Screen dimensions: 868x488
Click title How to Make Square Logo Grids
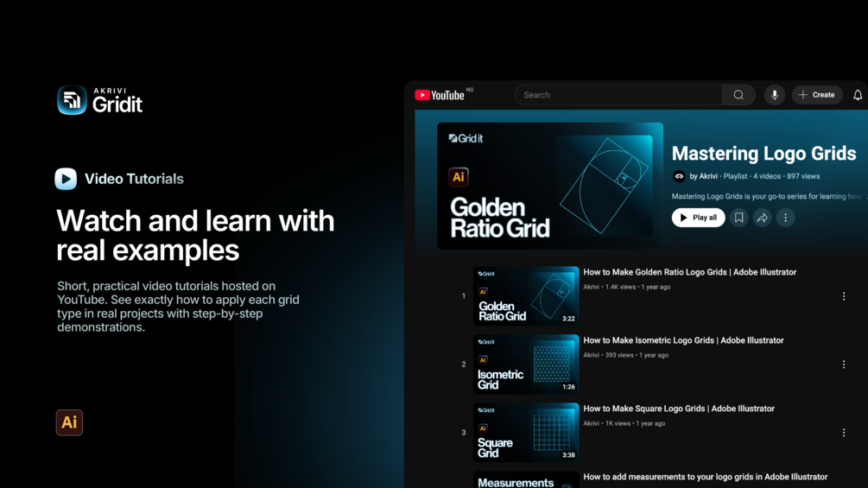click(679, 409)
